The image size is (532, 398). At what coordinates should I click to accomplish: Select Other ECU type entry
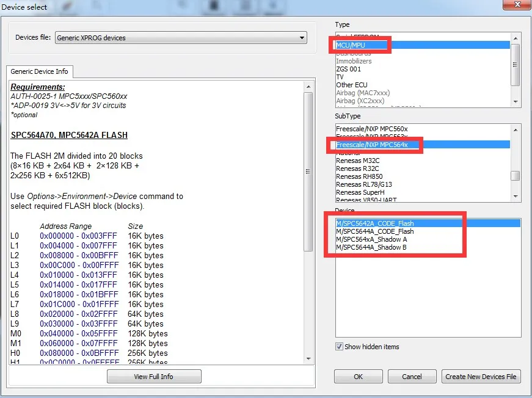423,85
